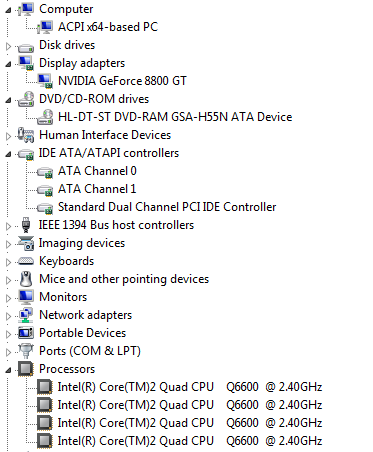Expand the Imaging devices node
The image size is (373, 452).
coord(9,244)
